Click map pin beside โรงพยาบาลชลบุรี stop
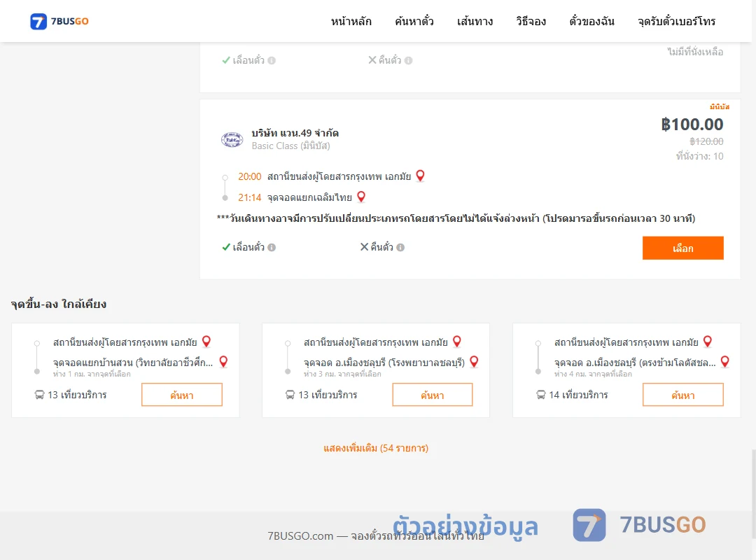 click(x=474, y=361)
